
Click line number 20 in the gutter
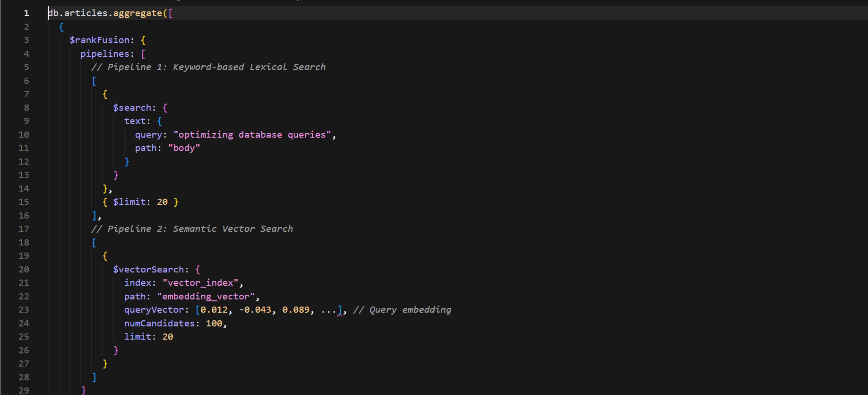(24, 270)
